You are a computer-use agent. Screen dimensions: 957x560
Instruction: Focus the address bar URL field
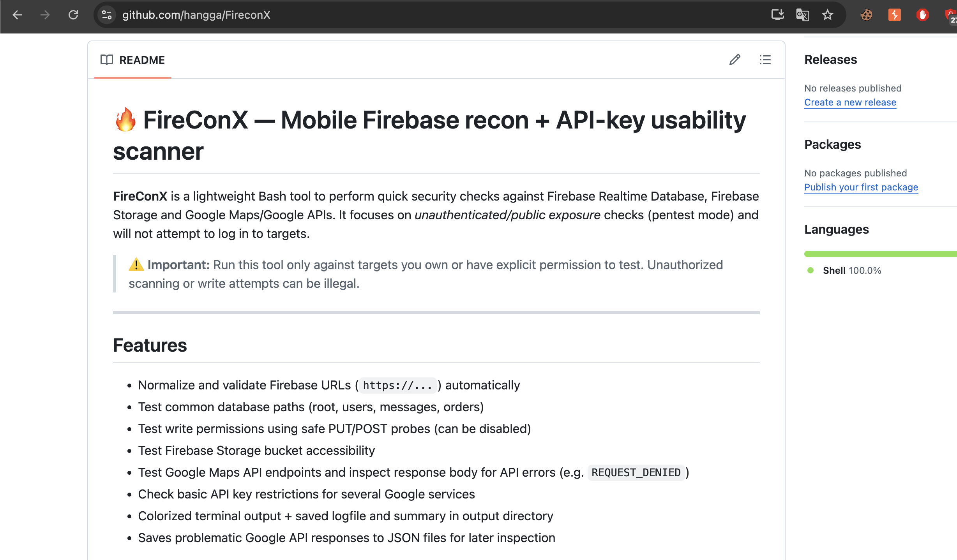click(351, 15)
